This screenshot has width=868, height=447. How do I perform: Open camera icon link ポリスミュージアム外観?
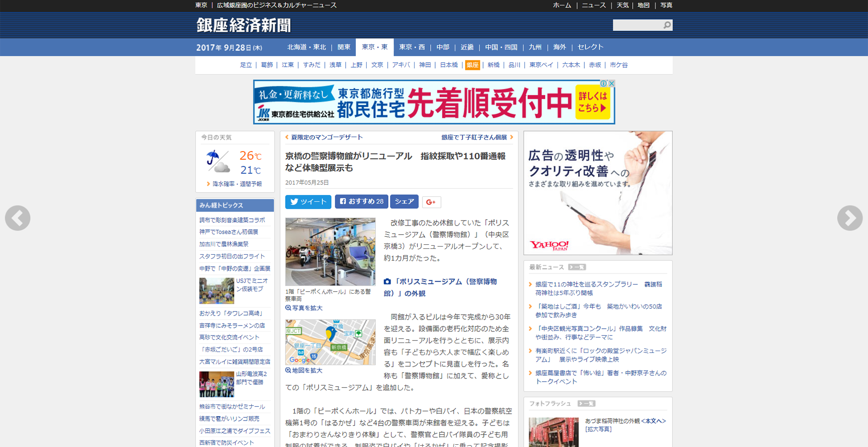[441, 287]
